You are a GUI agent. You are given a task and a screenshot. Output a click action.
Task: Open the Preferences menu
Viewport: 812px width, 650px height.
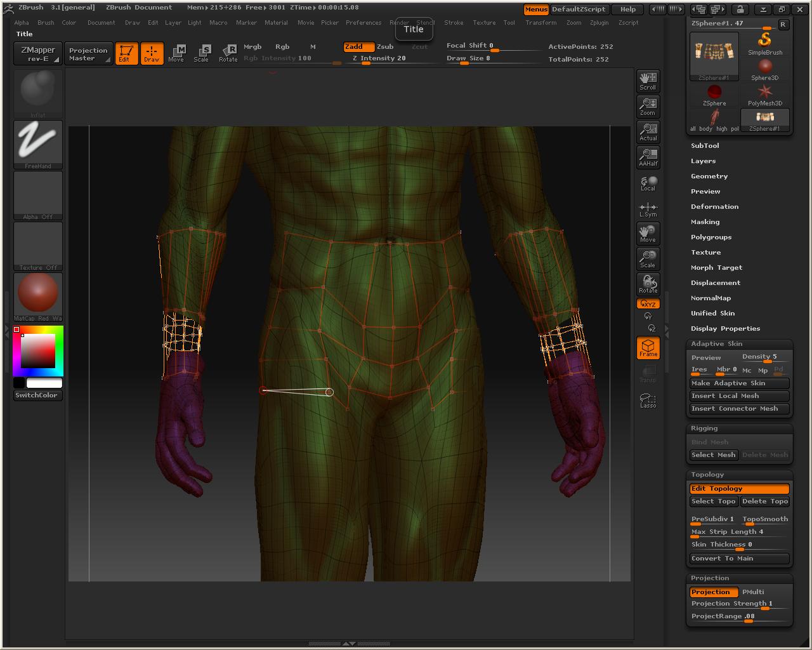pos(363,23)
